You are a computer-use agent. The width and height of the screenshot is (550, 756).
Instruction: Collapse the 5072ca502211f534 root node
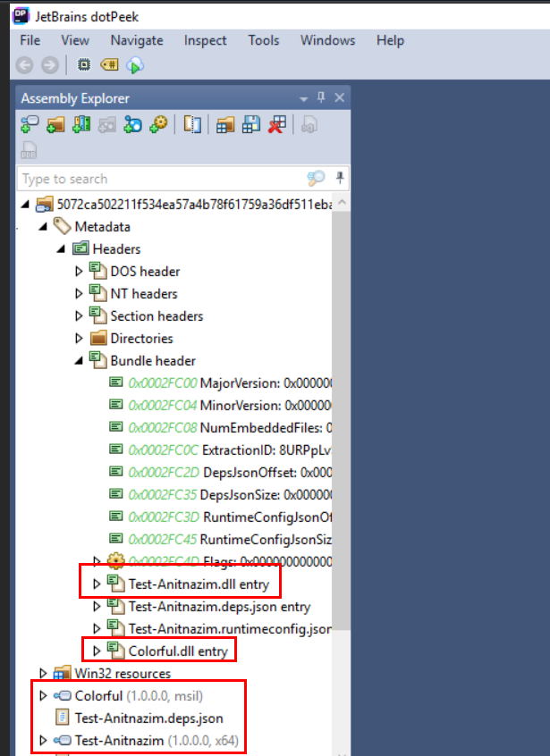tap(25, 205)
